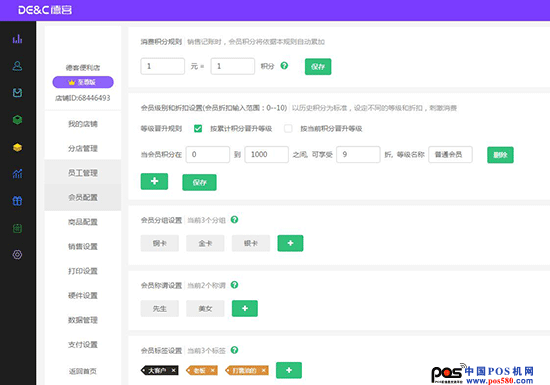550x385 pixels.
Task: Click the green 删除 button
Action: coord(500,155)
